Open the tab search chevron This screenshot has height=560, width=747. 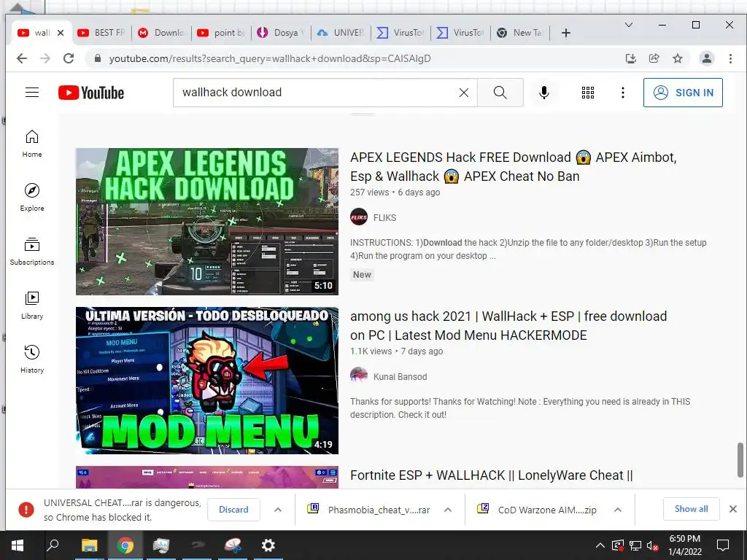pyautogui.click(x=629, y=25)
